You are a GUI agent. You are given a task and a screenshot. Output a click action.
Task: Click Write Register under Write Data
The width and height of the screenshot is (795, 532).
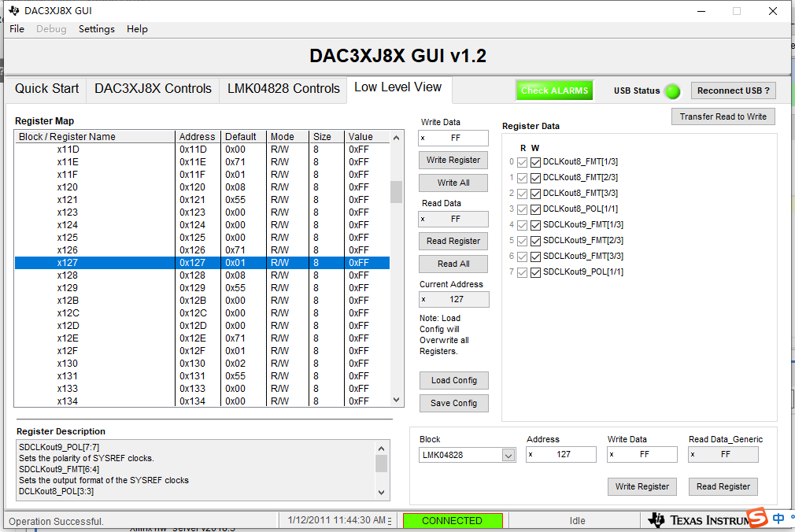tap(453, 161)
